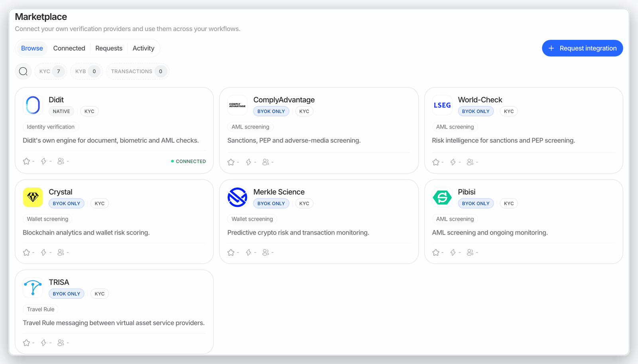Viewport: 638px width, 364px height.
Task: Click the KYC badge on ComplyAdvantage card
Action: [304, 112]
